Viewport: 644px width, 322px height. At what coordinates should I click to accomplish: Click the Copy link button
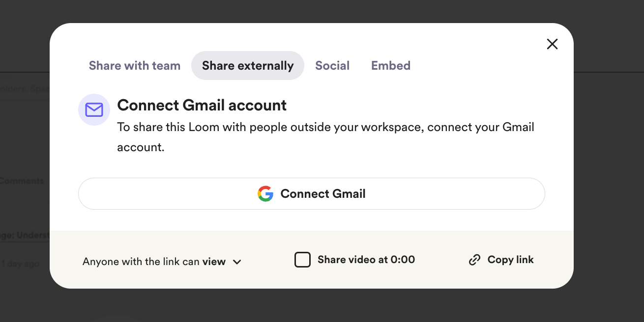[x=501, y=260]
